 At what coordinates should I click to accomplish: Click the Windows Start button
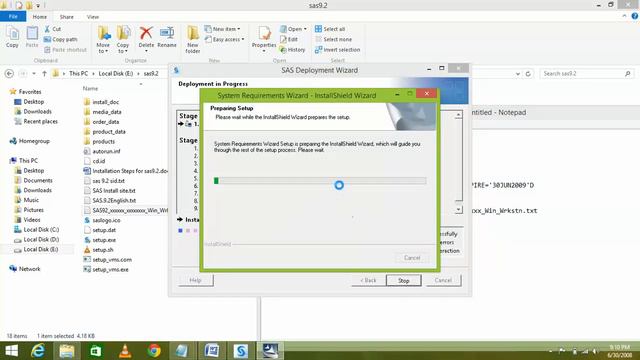[11, 351]
